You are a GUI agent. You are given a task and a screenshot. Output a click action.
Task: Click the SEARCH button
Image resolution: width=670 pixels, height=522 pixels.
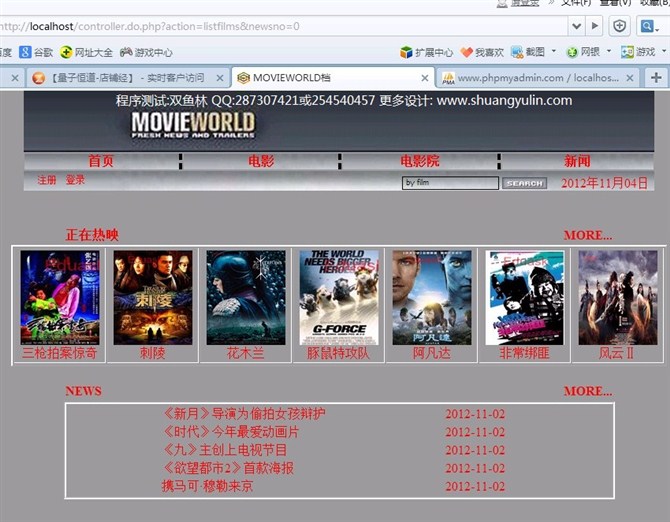[524, 183]
